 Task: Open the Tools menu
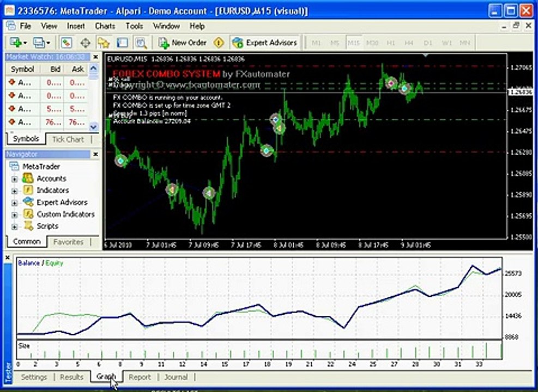pos(134,26)
